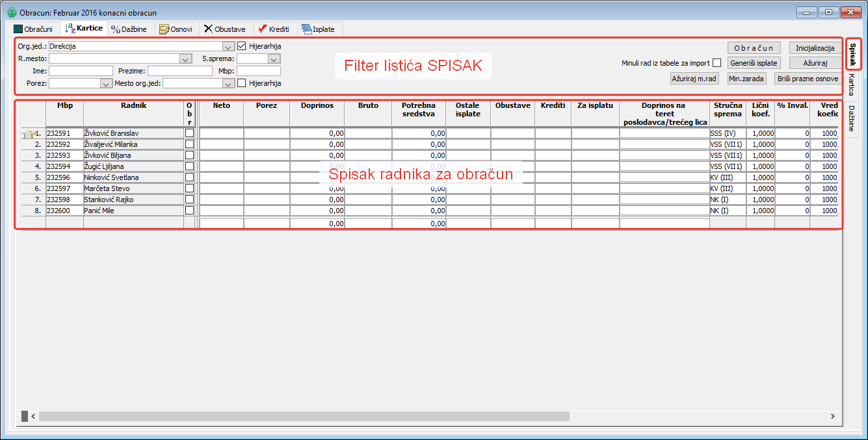The image size is (868, 440).
Task: Click the red checkmark icon on Krediti tab
Action: click(262, 29)
